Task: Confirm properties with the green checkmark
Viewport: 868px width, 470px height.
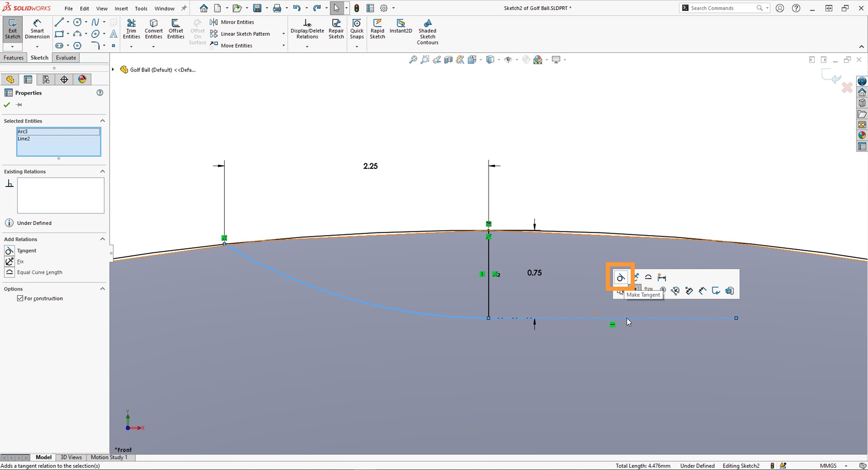Action: (6, 105)
